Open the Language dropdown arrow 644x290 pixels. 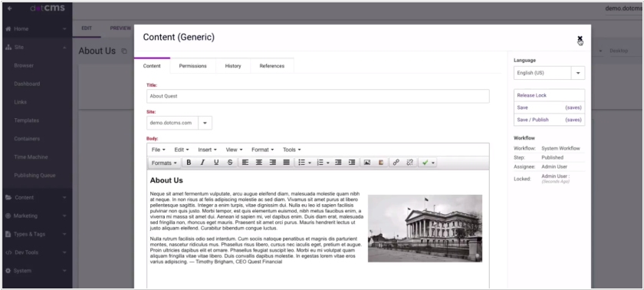point(578,73)
